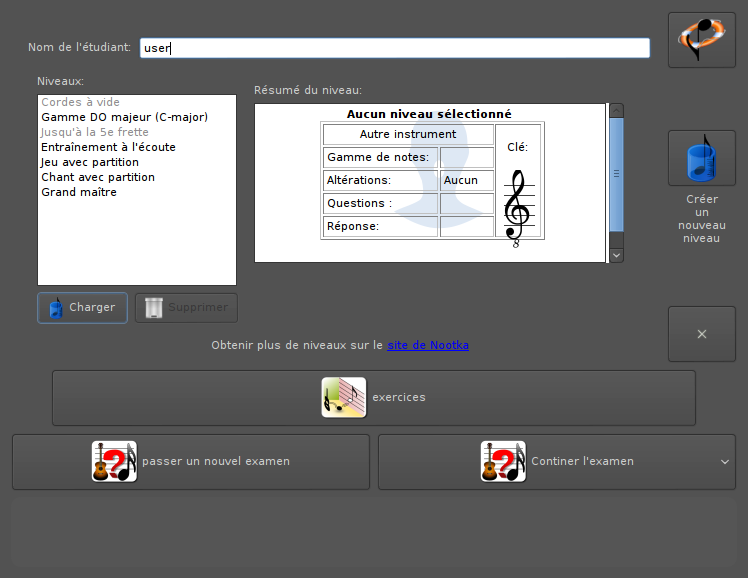Click the blue jar icon on Charger

56,308
